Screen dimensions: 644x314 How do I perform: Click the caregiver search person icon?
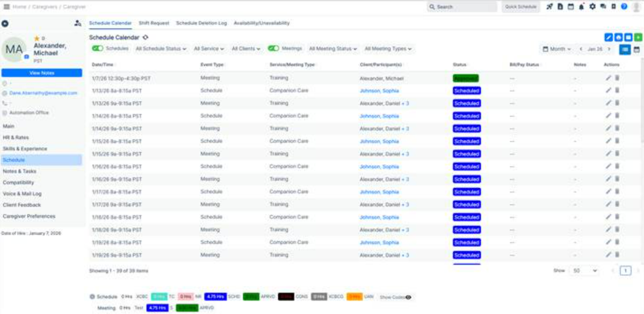(78, 23)
